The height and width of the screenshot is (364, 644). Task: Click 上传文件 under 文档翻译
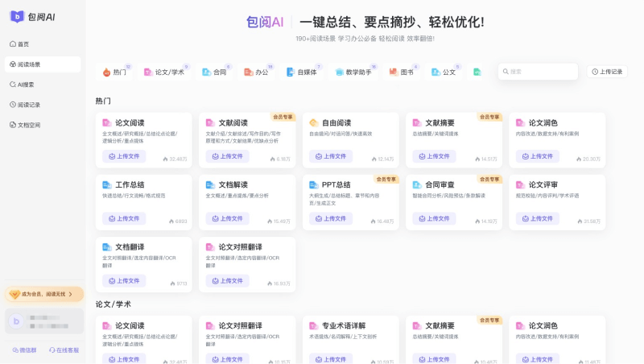click(x=124, y=281)
